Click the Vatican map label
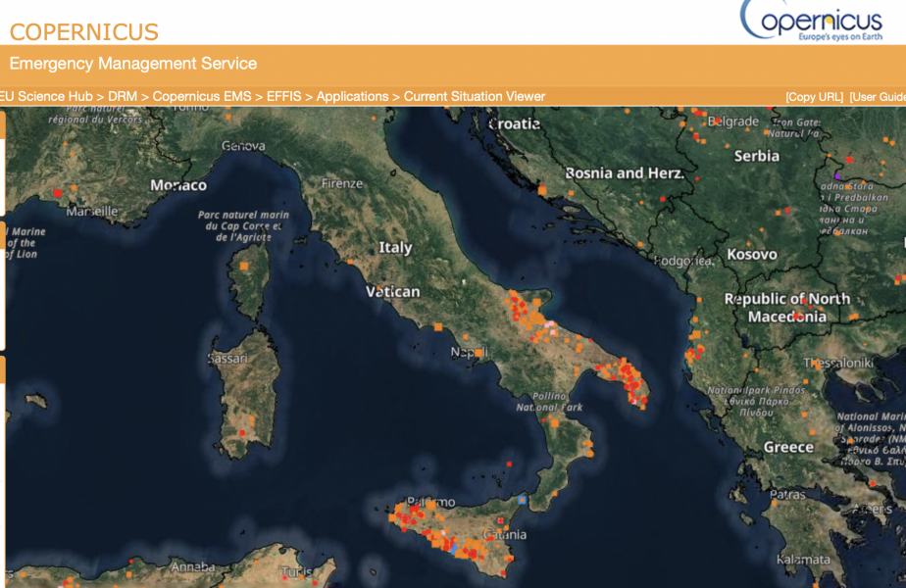Screen dimensions: 906x588 click(393, 292)
